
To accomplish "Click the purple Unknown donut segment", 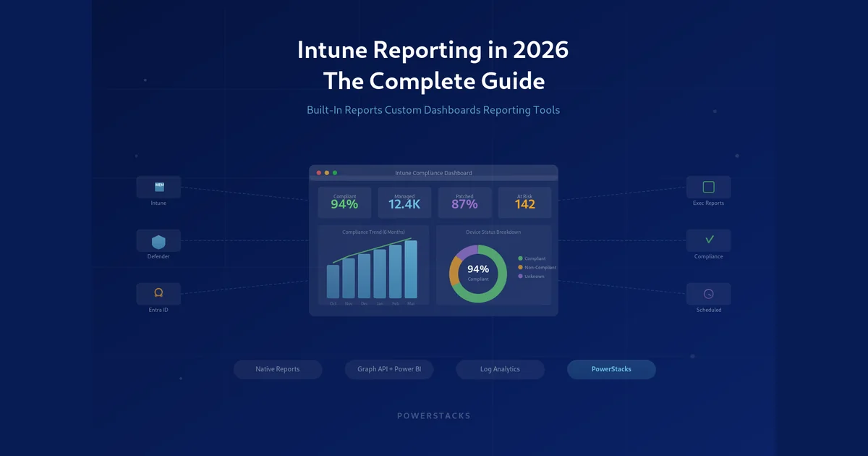I will click(x=467, y=252).
